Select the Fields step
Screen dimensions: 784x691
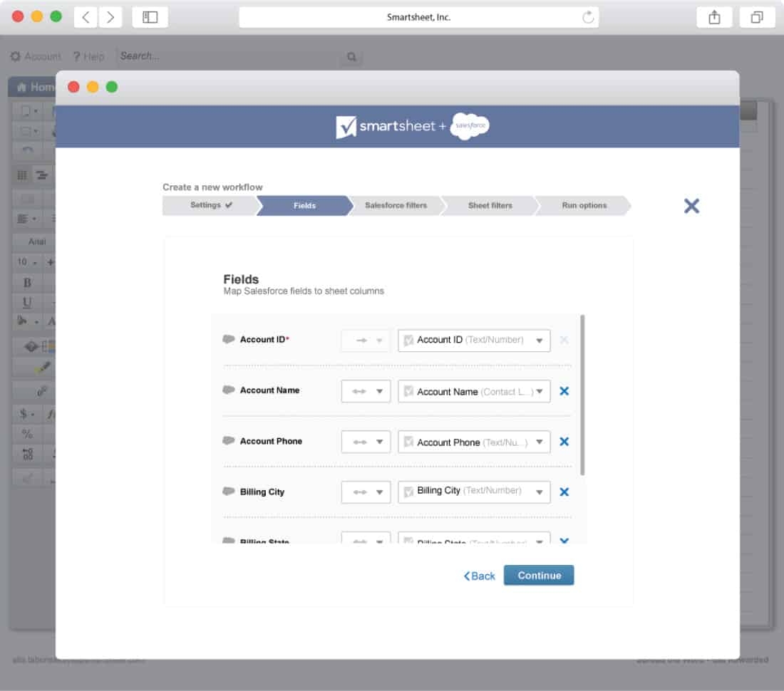pos(304,205)
